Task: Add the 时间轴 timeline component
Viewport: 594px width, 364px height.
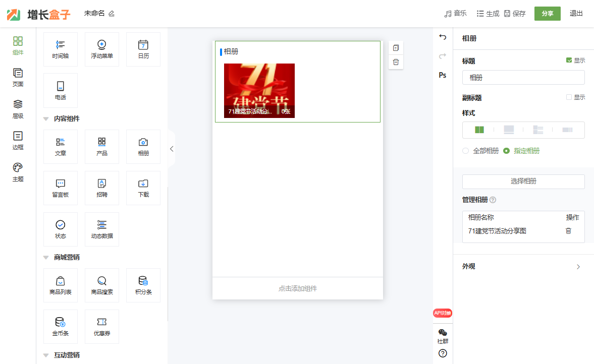Action: pos(61,49)
